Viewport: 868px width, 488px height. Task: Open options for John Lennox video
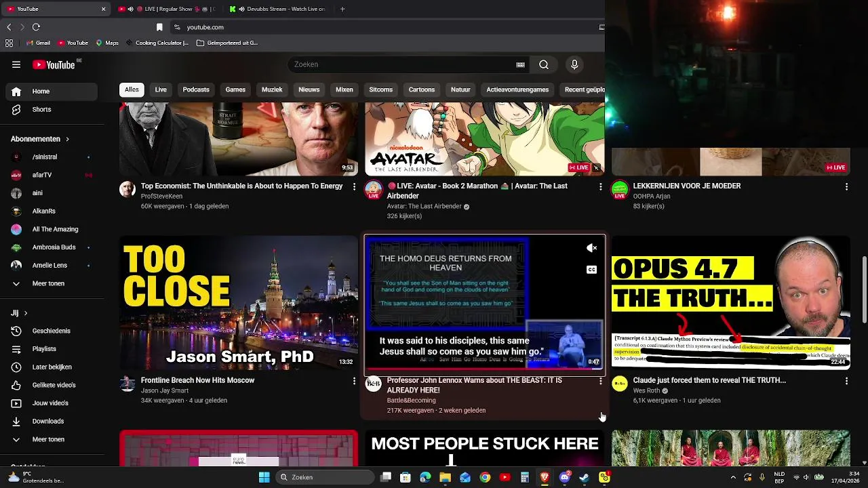pos(600,381)
